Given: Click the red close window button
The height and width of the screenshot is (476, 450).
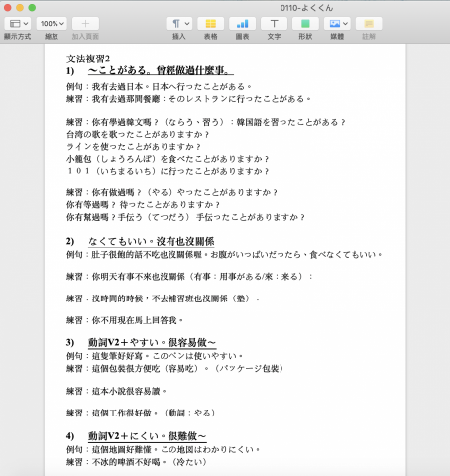Looking at the screenshot, I should [8, 8].
